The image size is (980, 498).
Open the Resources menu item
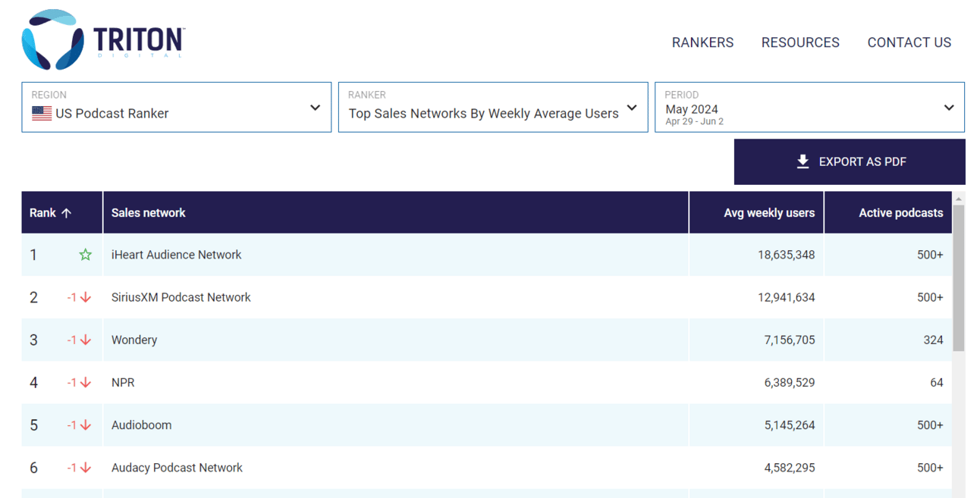(x=800, y=42)
